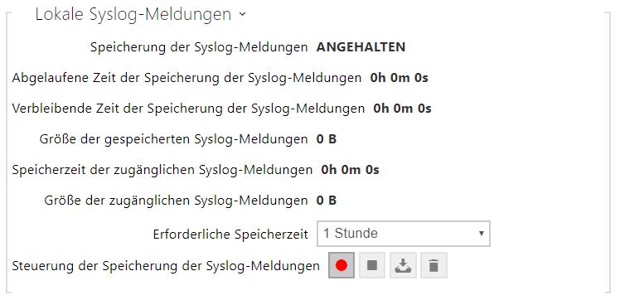
Task: Click the Abgelaufene Zeit der Speicherung label
Action: point(186,78)
